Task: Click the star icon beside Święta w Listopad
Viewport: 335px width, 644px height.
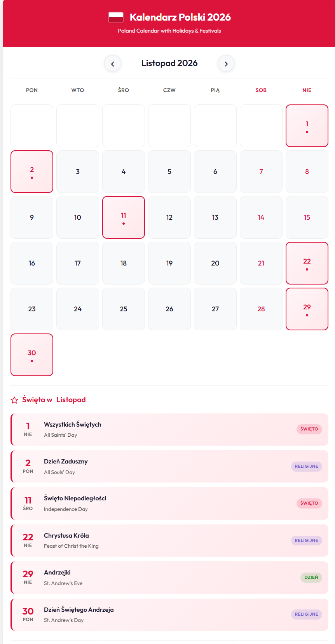Action: [x=14, y=400]
